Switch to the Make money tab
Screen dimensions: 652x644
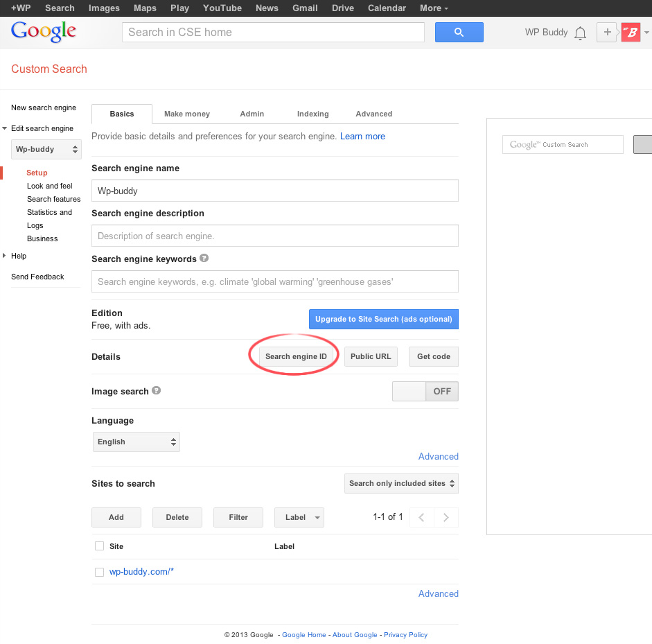pyautogui.click(x=186, y=114)
